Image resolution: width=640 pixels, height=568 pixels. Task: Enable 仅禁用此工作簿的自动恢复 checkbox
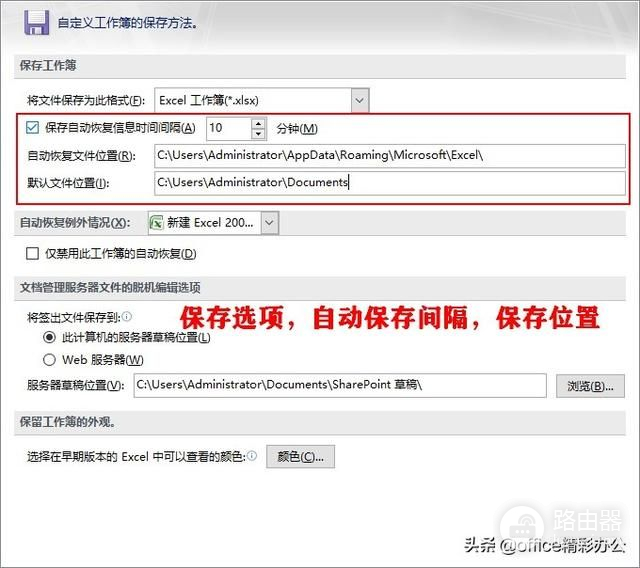coord(34,254)
